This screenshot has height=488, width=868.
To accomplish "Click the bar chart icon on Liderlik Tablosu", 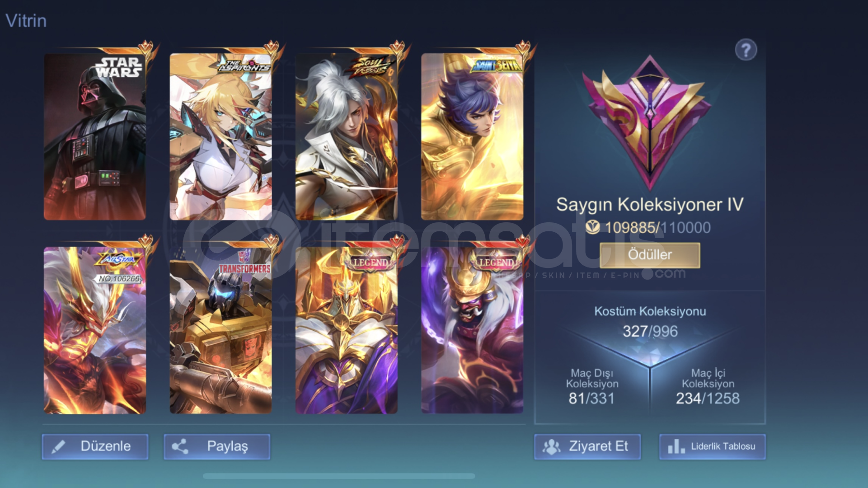I will tap(676, 446).
